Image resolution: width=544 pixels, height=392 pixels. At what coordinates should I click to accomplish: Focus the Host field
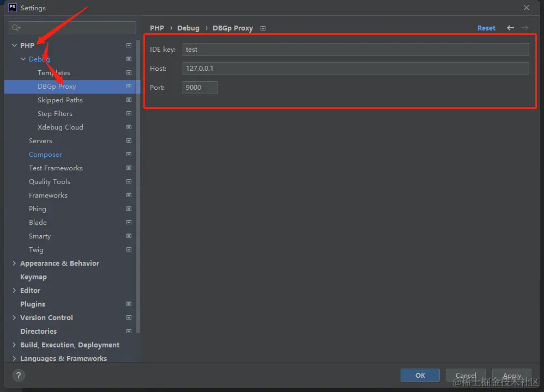tap(355, 68)
